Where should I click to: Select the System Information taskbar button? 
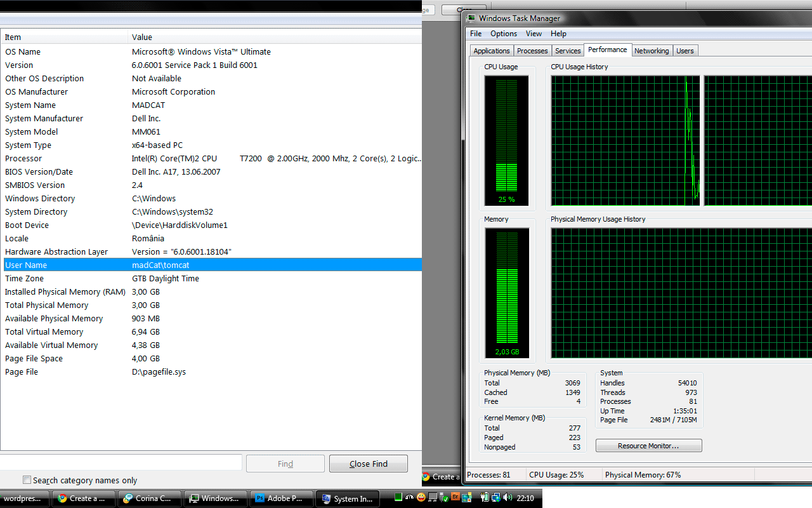click(x=348, y=498)
